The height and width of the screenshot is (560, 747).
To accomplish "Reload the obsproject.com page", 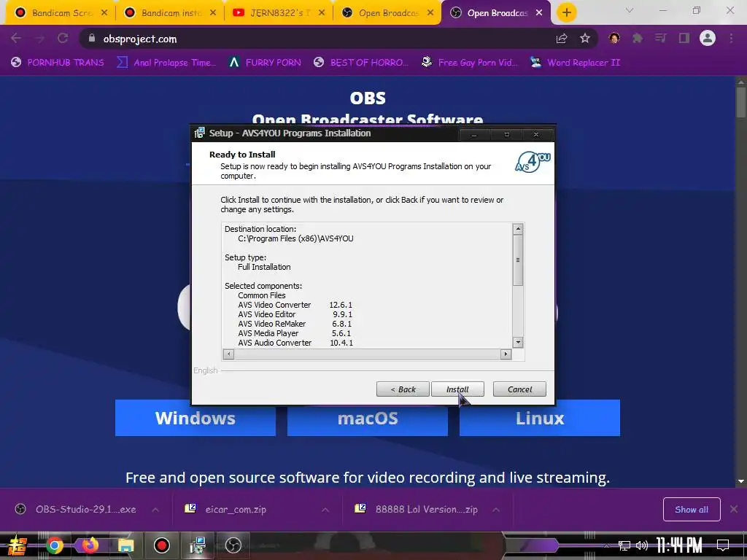I will 63,39.
